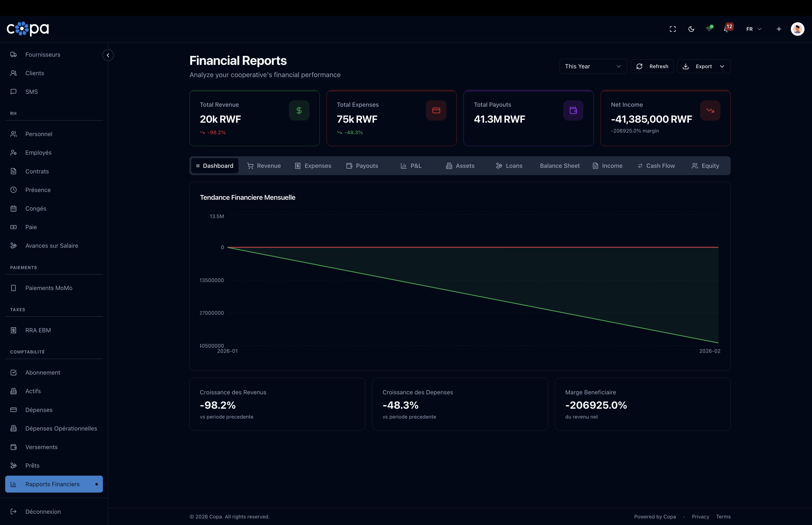Expand the This Year period selector
Image resolution: width=812 pixels, height=525 pixels.
click(x=593, y=66)
